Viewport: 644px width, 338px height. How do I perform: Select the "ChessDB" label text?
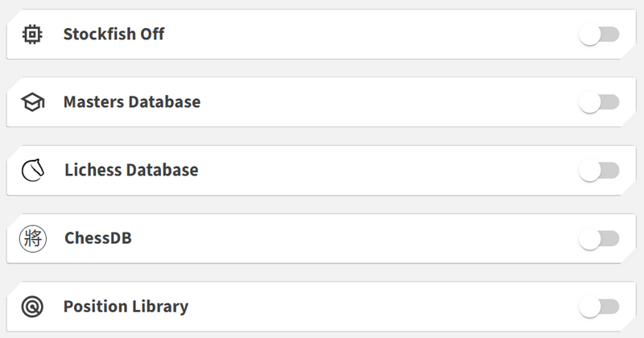click(x=97, y=238)
